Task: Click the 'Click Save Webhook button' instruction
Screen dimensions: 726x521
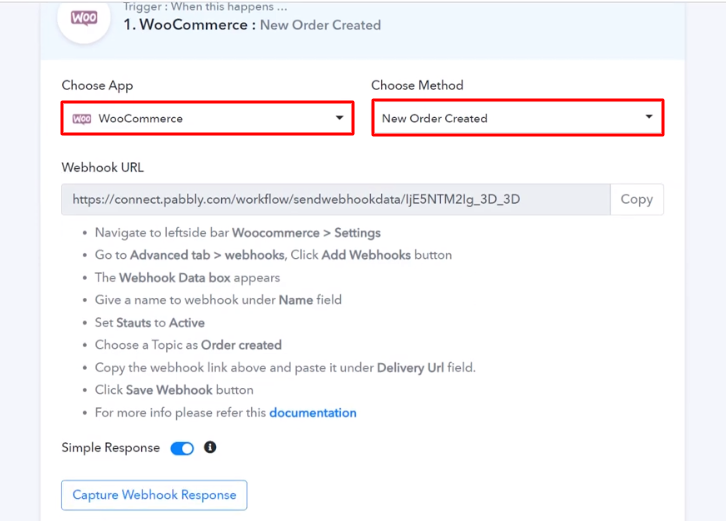Action: click(x=174, y=390)
